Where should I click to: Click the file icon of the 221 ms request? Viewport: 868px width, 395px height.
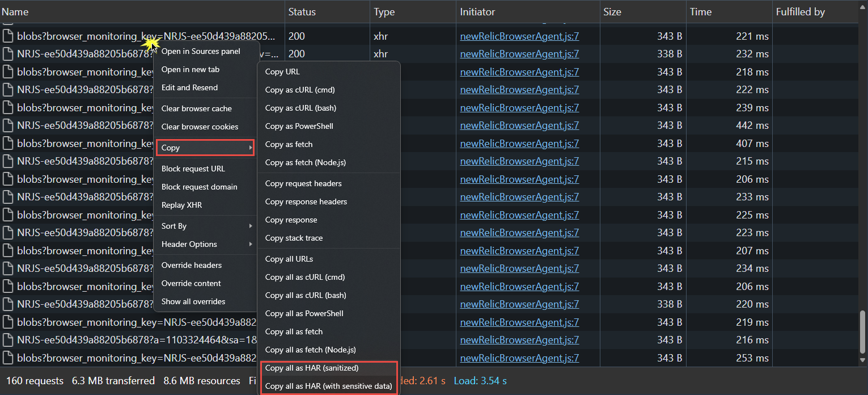[x=7, y=36]
